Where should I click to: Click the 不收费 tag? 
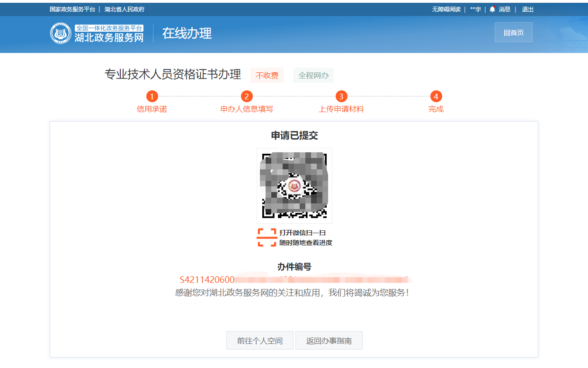(267, 75)
